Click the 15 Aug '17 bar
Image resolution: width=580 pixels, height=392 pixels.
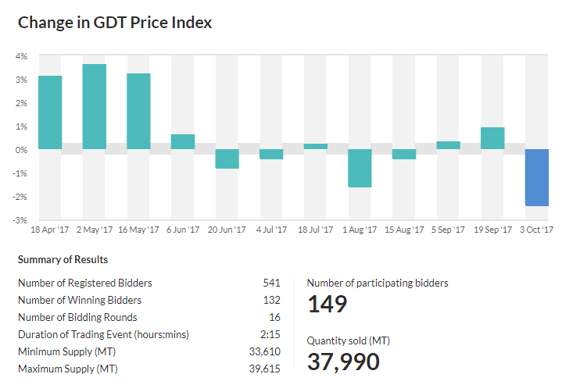click(x=404, y=154)
